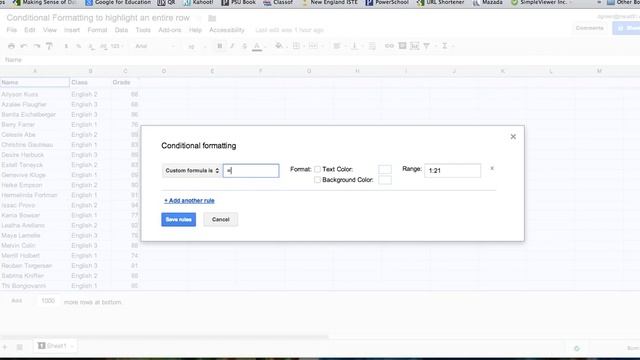Open the text color tool

tap(257, 46)
